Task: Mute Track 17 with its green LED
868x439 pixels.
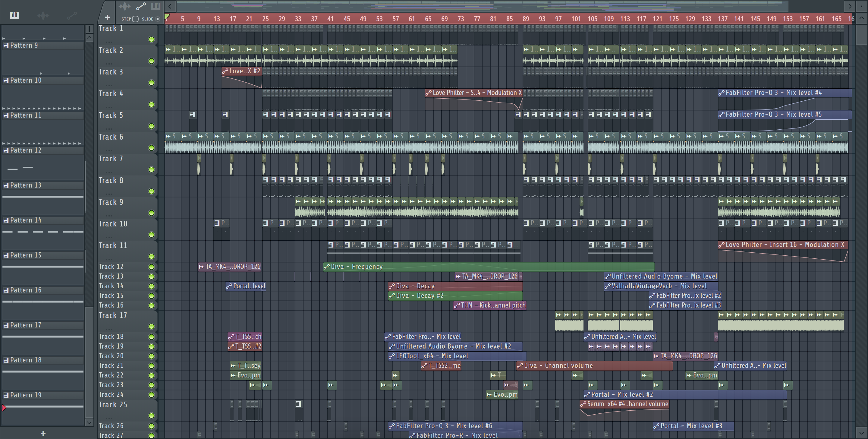Action: [151, 326]
